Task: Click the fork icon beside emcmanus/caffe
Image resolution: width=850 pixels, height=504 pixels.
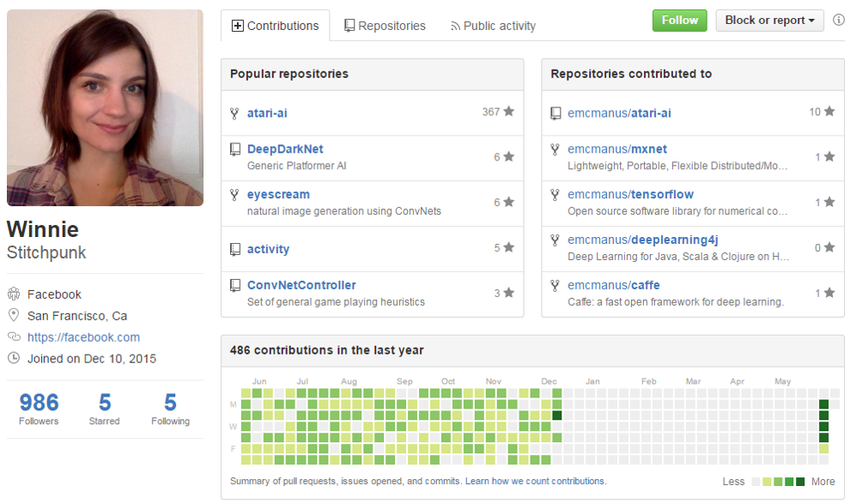Action: coord(556,286)
